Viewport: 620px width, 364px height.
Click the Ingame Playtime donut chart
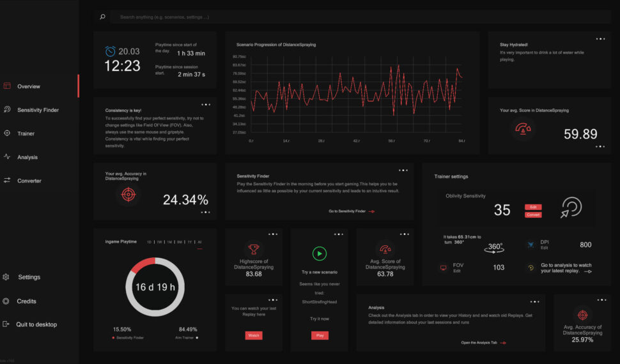[x=154, y=287]
